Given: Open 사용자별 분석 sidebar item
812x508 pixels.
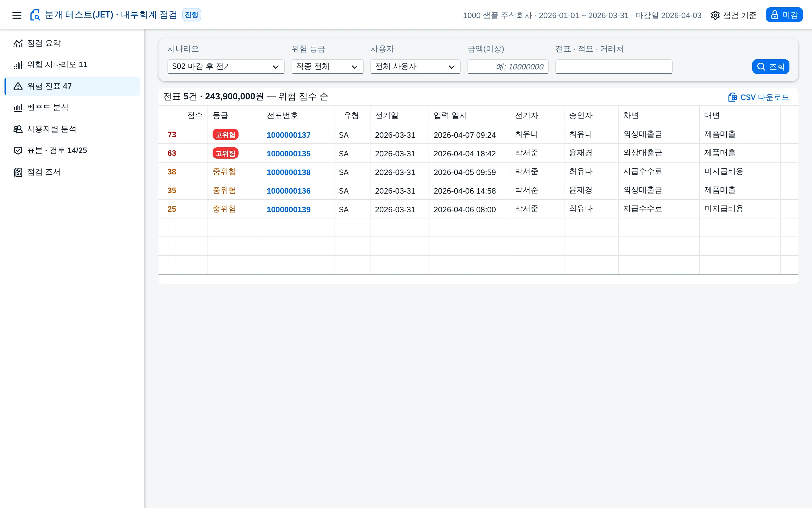Looking at the screenshot, I should pos(72,129).
